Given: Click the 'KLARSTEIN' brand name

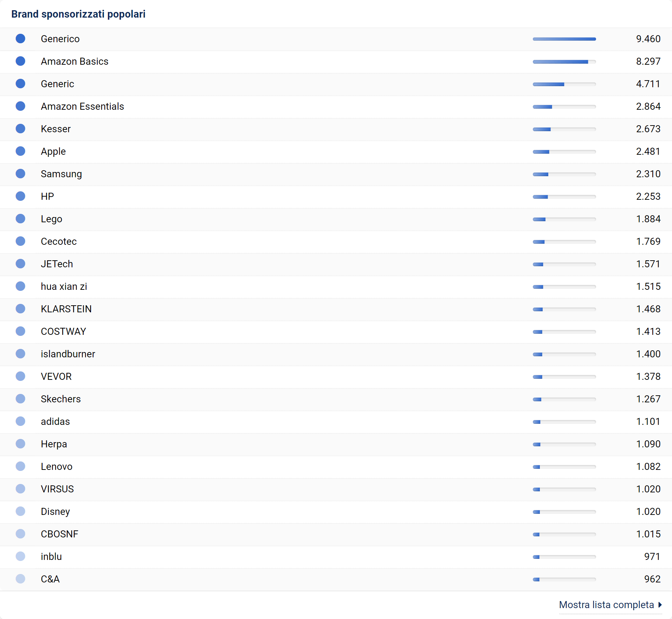Looking at the screenshot, I should pos(66,309).
